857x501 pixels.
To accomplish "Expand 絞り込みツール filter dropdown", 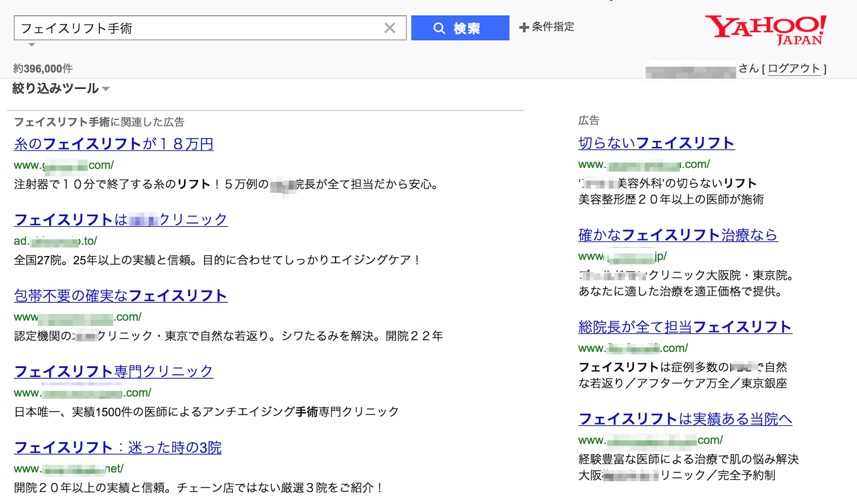I will pos(61,89).
